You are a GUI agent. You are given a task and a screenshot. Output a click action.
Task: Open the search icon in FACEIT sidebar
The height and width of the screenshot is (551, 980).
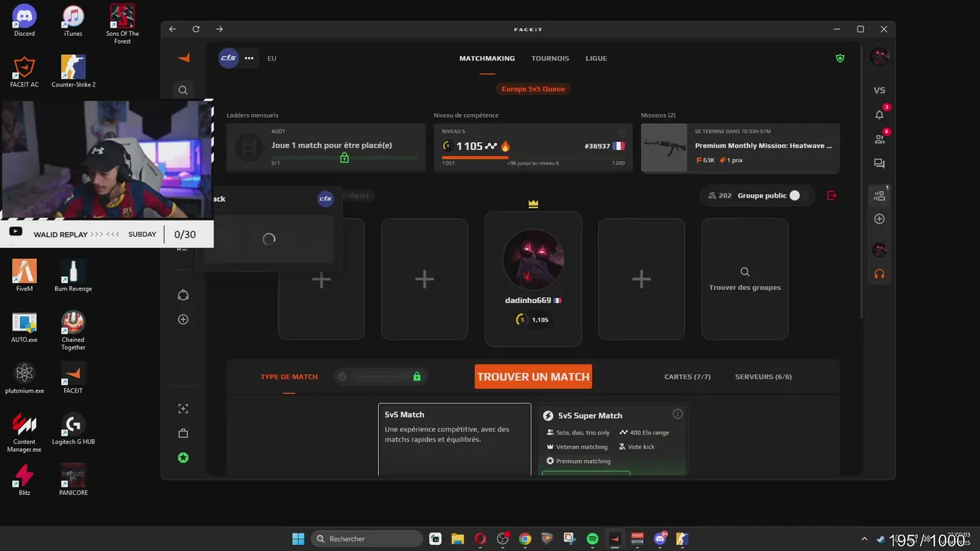point(183,90)
